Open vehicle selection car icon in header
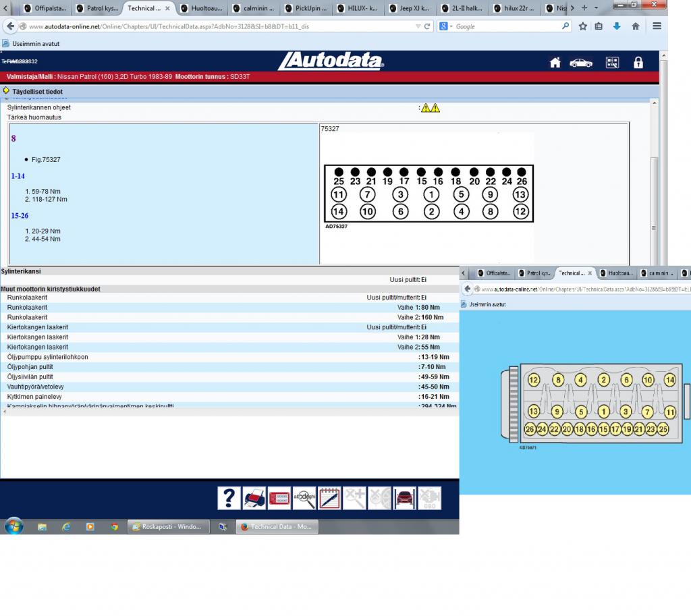 [580, 63]
